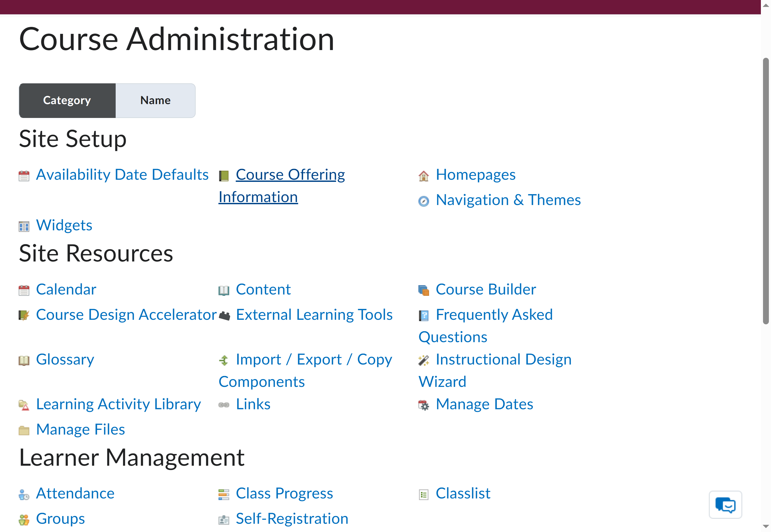Open Navigation & Themes
Screen dimensions: 771x532
point(508,200)
